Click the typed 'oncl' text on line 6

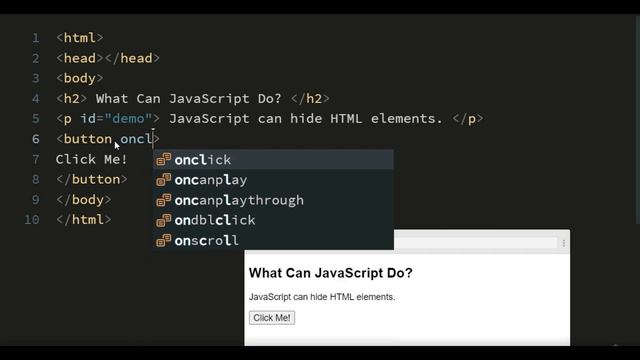tap(136, 139)
